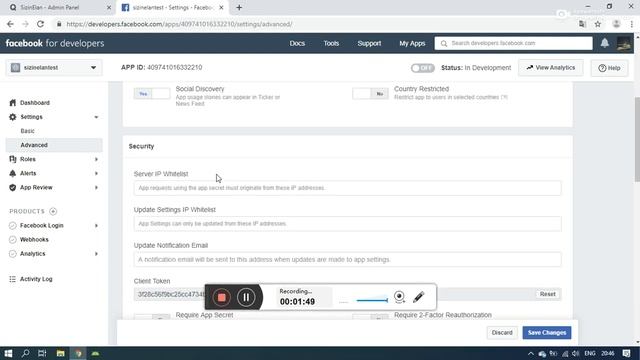
Task: Toggle the app status OFF switch
Action: click(x=422, y=68)
